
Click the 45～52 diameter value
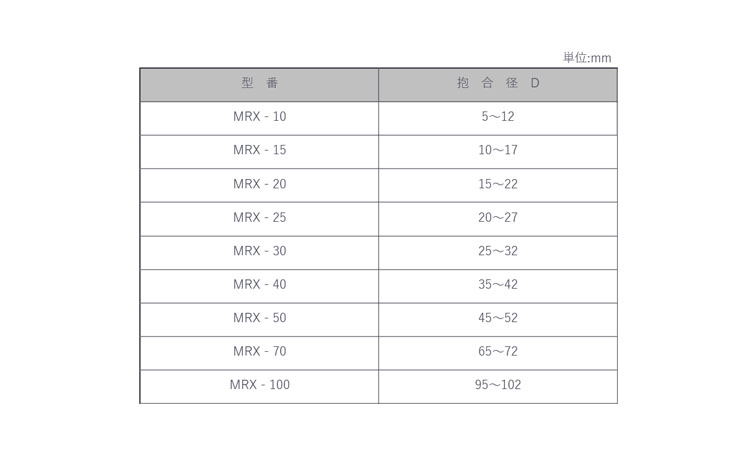pyautogui.click(x=497, y=318)
